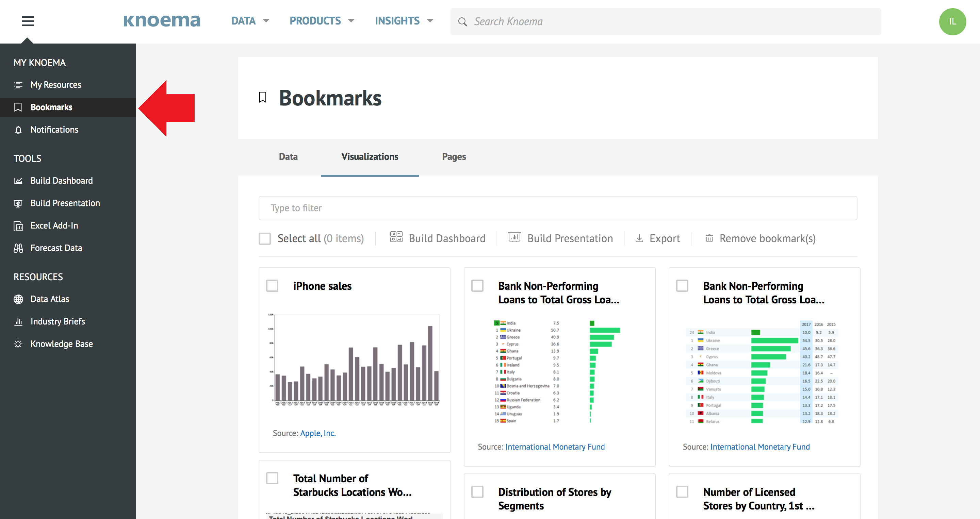The width and height of the screenshot is (980, 519).
Task: Open the hamburger menu icon
Action: (x=28, y=21)
